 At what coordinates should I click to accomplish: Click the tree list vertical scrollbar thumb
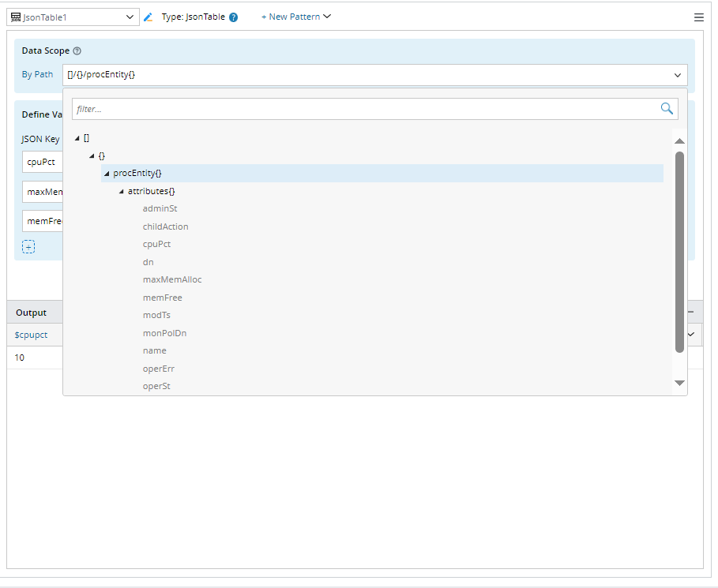click(679, 253)
